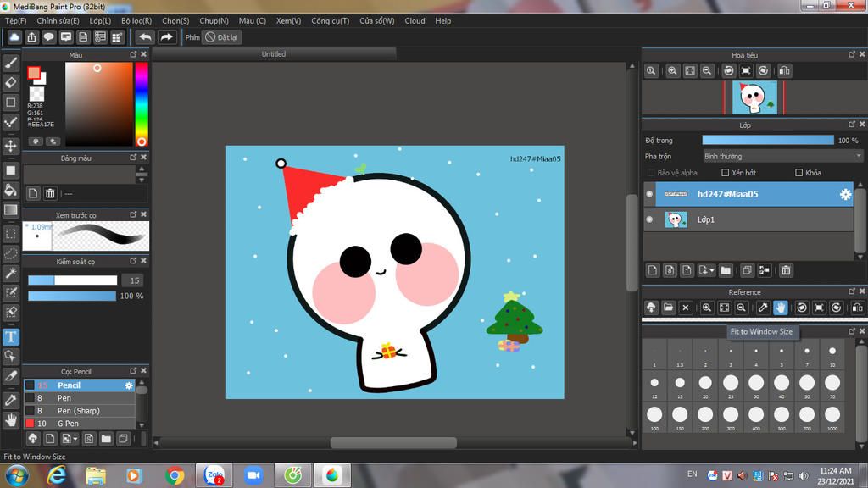Select the Eyedropper tool
This screenshot has width=868, height=488.
point(10,400)
